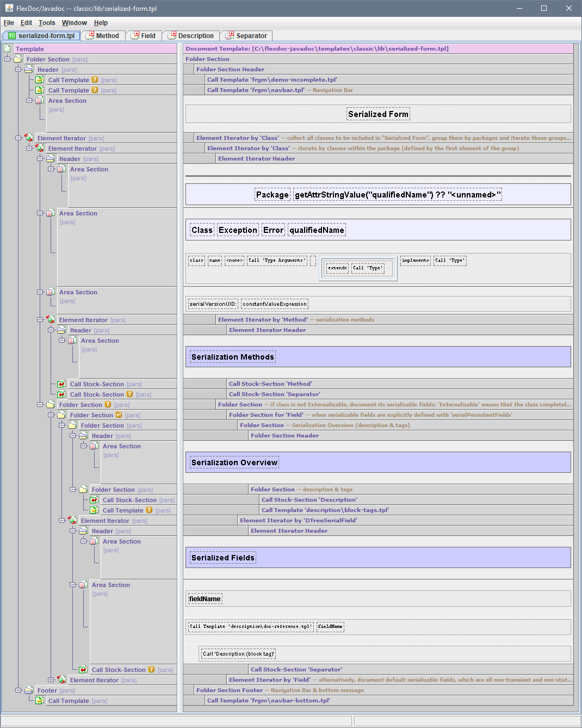Expand the collapsed Element Iterator near the bottom

point(51,680)
